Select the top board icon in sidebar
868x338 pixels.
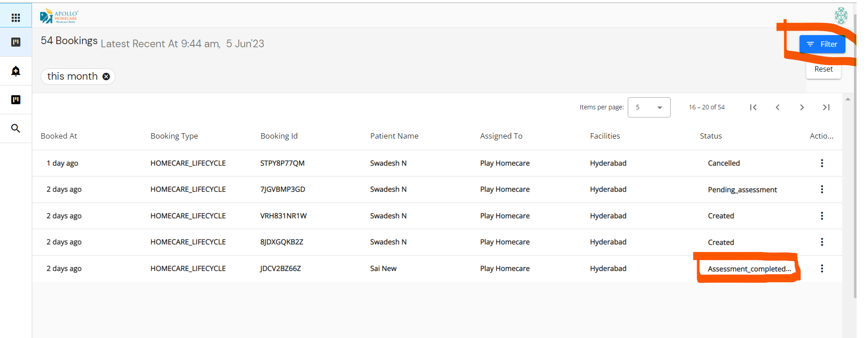click(x=16, y=42)
